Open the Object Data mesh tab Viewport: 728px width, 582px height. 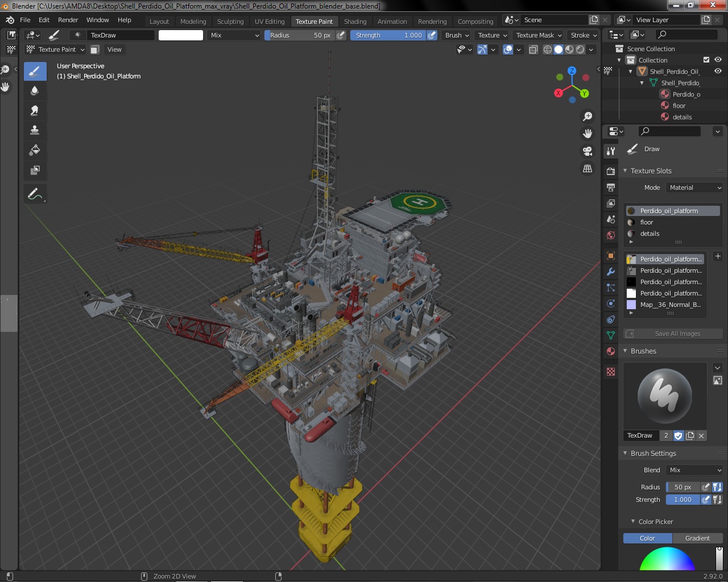click(611, 335)
